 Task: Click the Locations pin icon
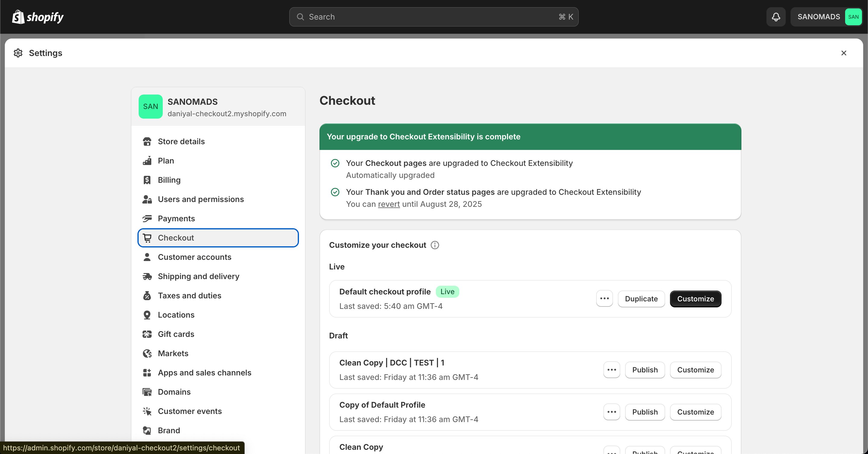point(147,315)
